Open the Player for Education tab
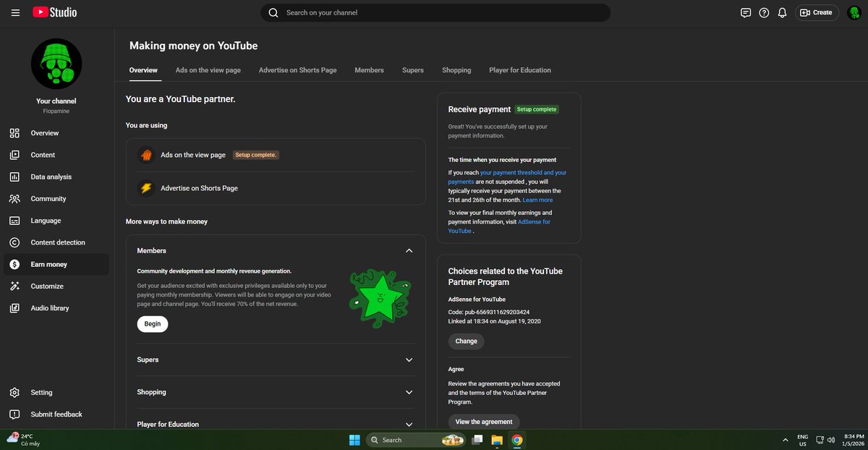The width and height of the screenshot is (868, 450). click(x=520, y=70)
